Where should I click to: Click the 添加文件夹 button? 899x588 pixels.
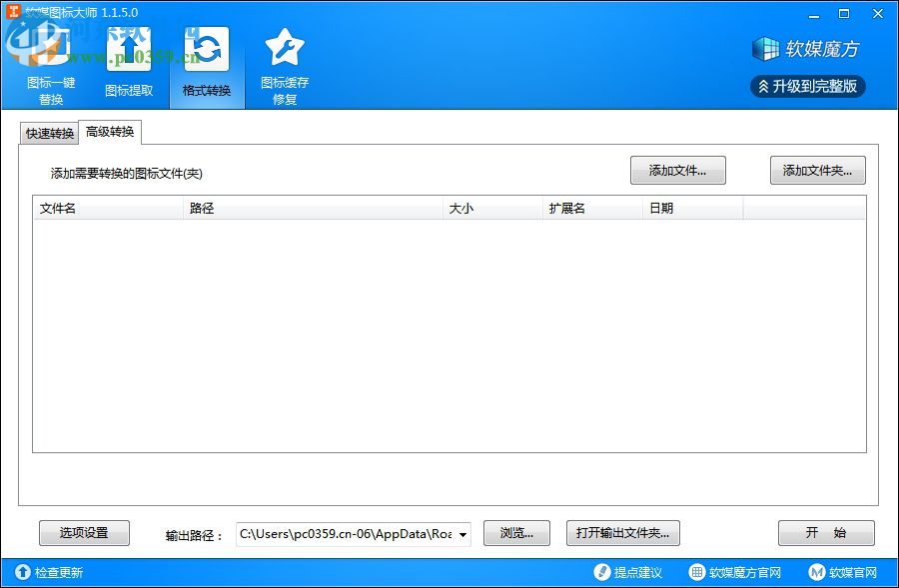click(817, 170)
